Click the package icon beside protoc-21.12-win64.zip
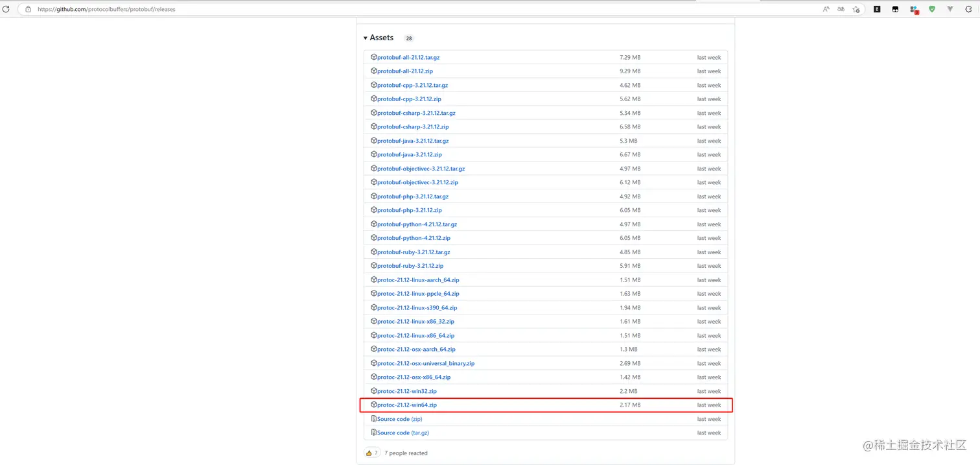 [x=374, y=405]
